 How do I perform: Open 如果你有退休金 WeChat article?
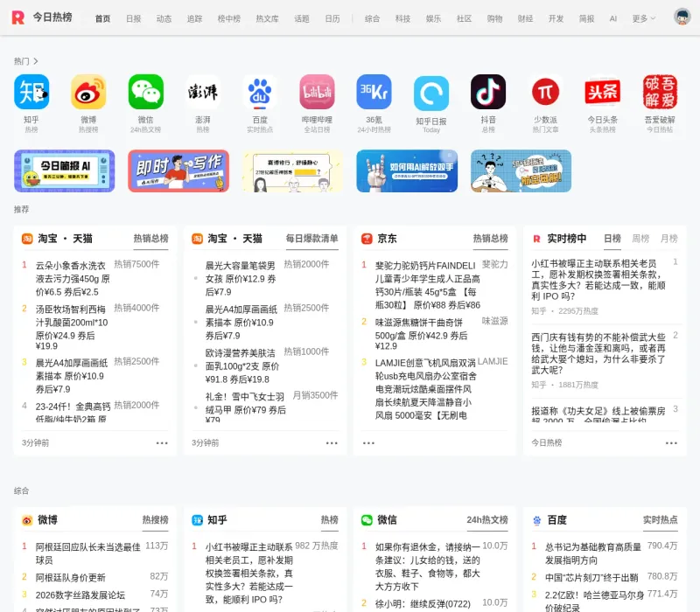428,567
